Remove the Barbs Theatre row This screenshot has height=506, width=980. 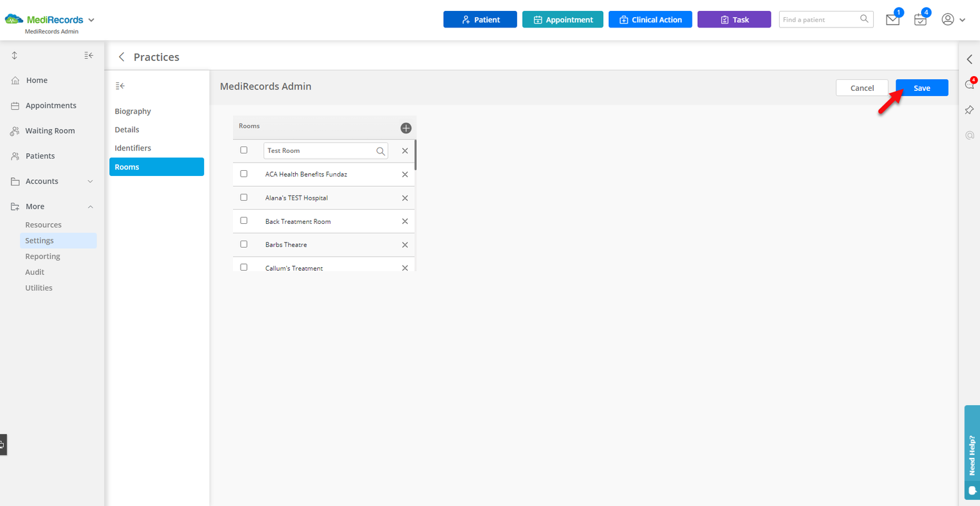point(405,245)
